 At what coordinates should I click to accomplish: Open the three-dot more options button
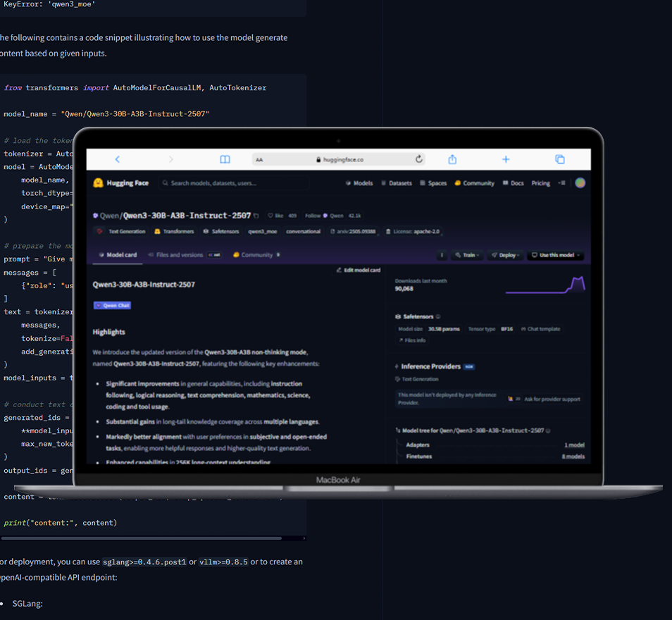coord(442,255)
